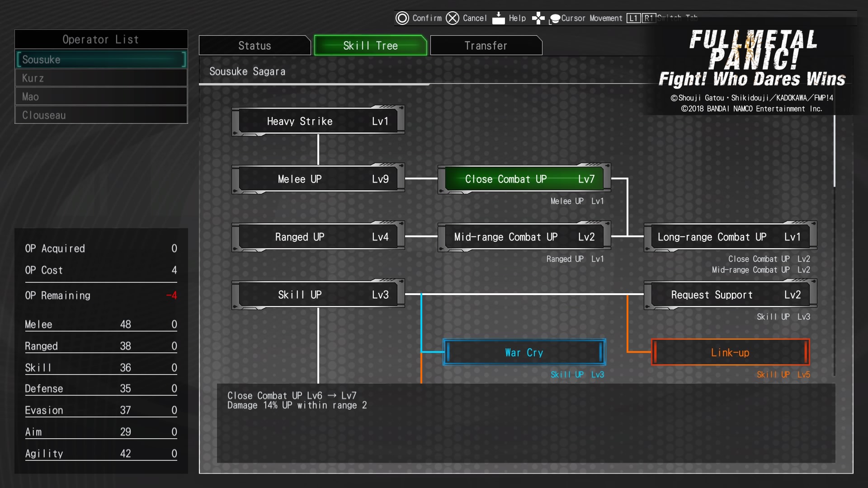Click the Confirm circle button icon
Screen dimensions: 868x488
[x=402, y=18]
